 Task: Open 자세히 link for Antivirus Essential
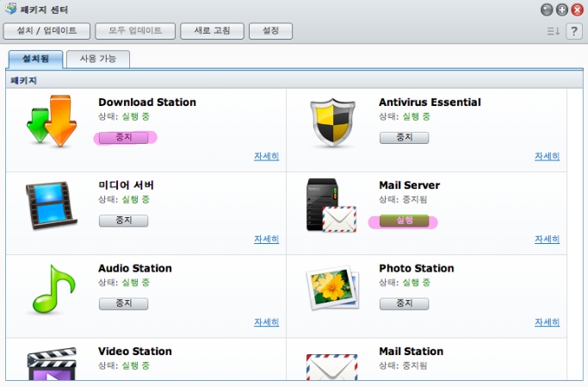[x=548, y=156]
